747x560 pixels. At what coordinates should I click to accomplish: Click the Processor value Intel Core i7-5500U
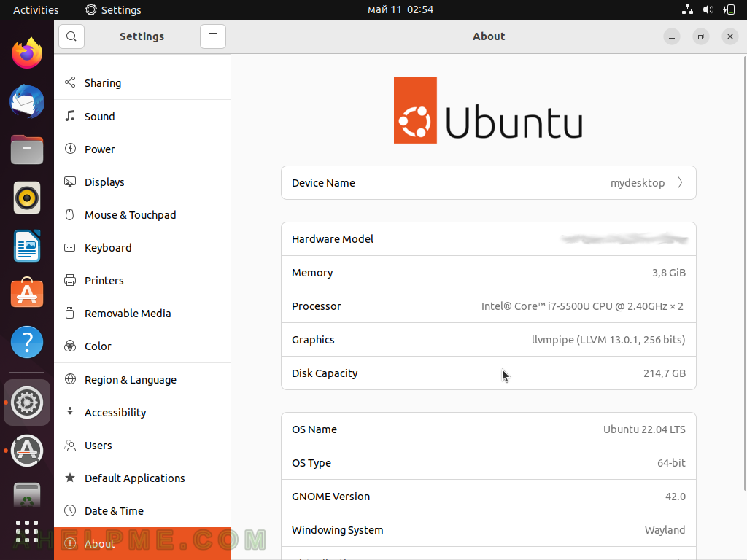click(582, 306)
